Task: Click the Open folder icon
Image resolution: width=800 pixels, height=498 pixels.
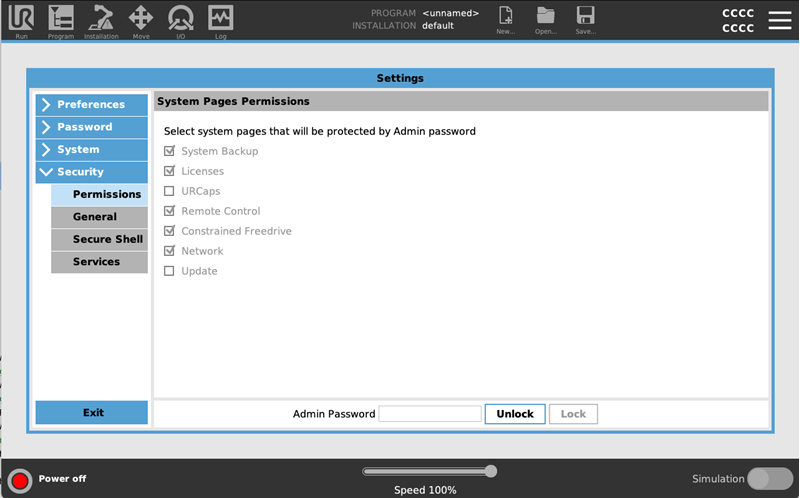Action: click(x=545, y=15)
